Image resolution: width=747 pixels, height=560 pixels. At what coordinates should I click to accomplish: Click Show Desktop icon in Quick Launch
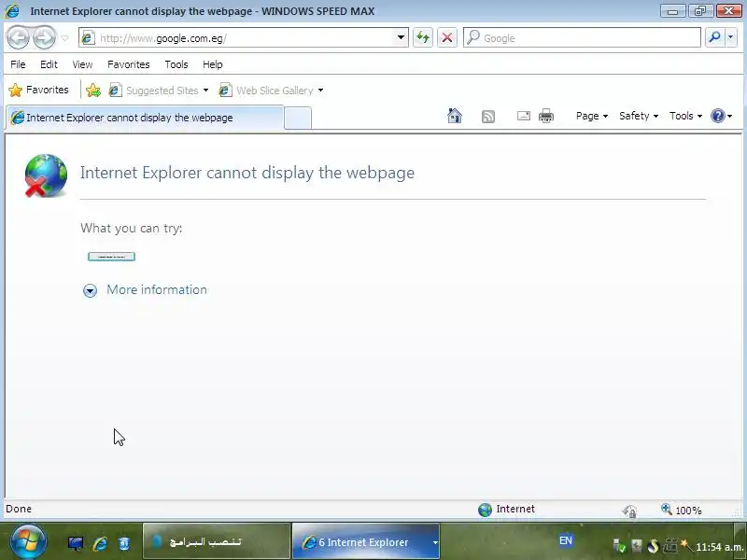76,543
